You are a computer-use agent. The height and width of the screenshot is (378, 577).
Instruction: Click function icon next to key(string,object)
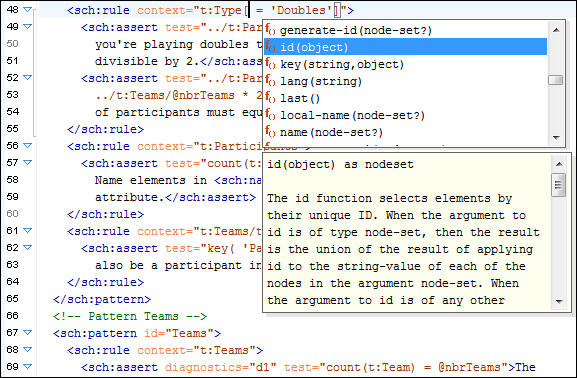270,64
